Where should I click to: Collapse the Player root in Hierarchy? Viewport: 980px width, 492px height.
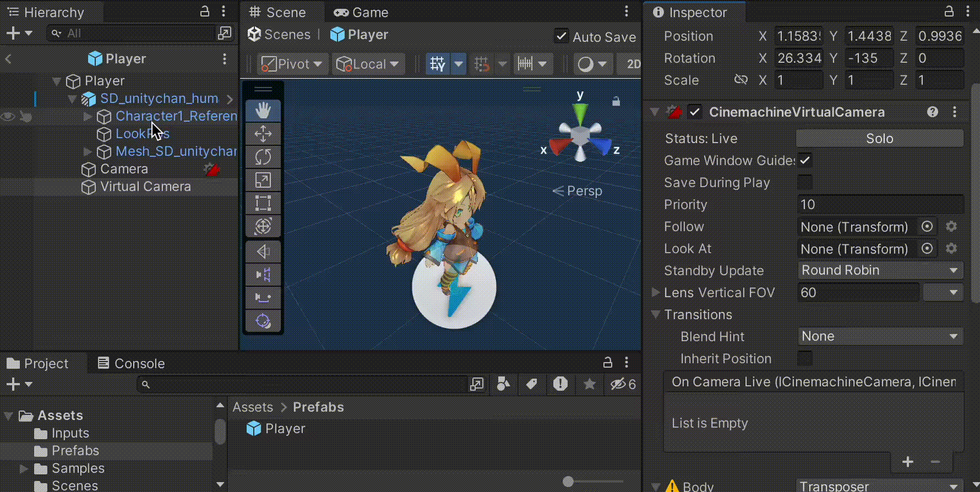point(56,81)
